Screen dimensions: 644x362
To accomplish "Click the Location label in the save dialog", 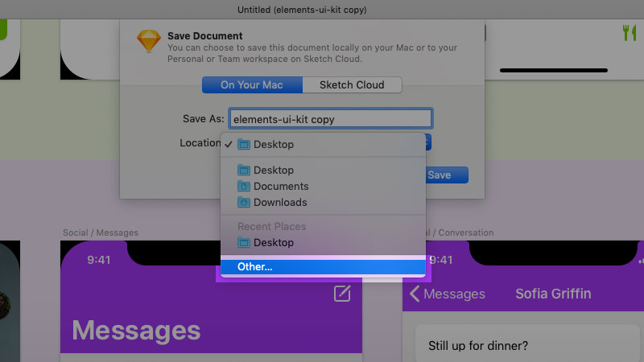I will (x=200, y=143).
